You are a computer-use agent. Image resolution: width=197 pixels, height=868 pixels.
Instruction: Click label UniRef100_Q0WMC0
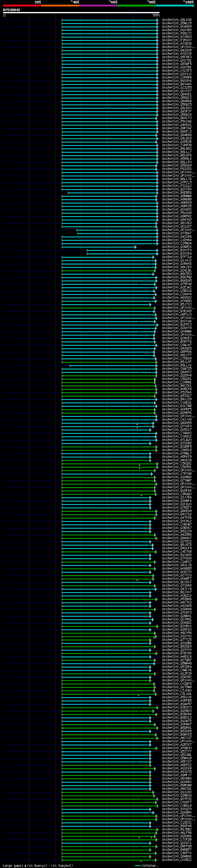click(177, 247)
